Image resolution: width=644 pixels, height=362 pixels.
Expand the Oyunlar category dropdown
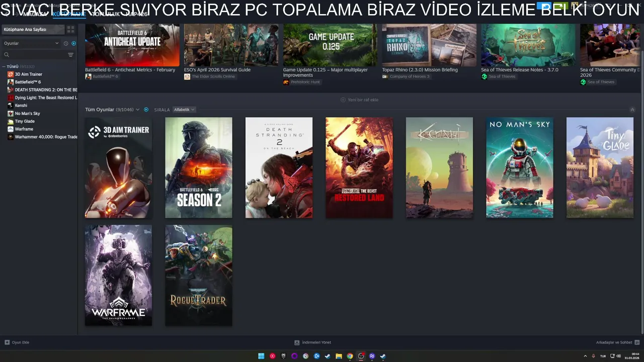click(x=31, y=43)
